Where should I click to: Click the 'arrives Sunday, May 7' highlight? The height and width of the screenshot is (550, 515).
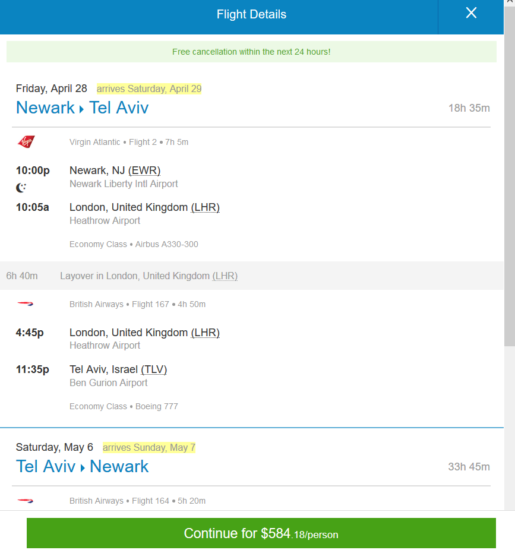pyautogui.click(x=149, y=448)
